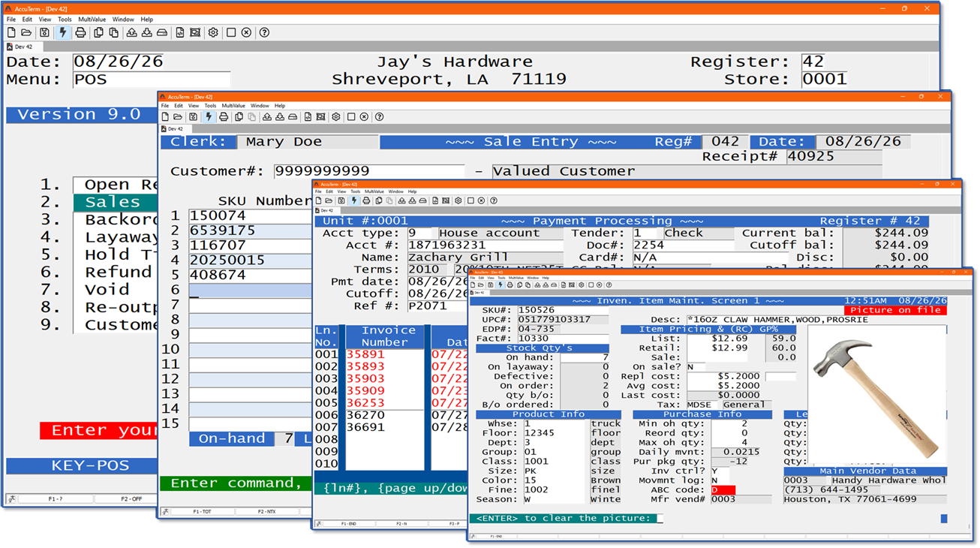This screenshot has width=980, height=548.
Task: Click F2 - NTX function key button
Action: [267, 512]
